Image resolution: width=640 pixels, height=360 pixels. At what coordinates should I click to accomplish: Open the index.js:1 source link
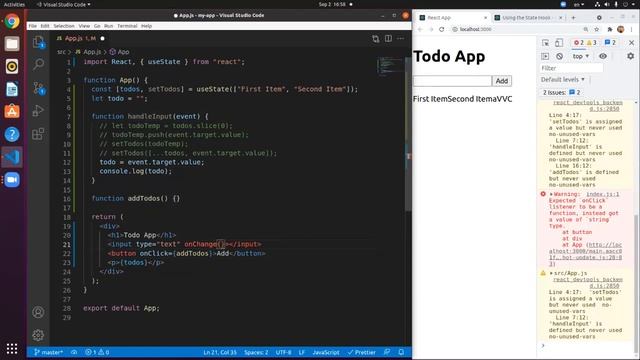pyautogui.click(x=602, y=194)
